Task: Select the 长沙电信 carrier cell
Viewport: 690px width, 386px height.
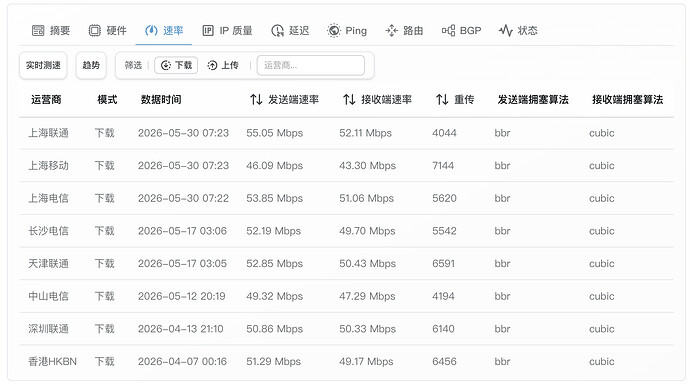Action: coord(48,231)
